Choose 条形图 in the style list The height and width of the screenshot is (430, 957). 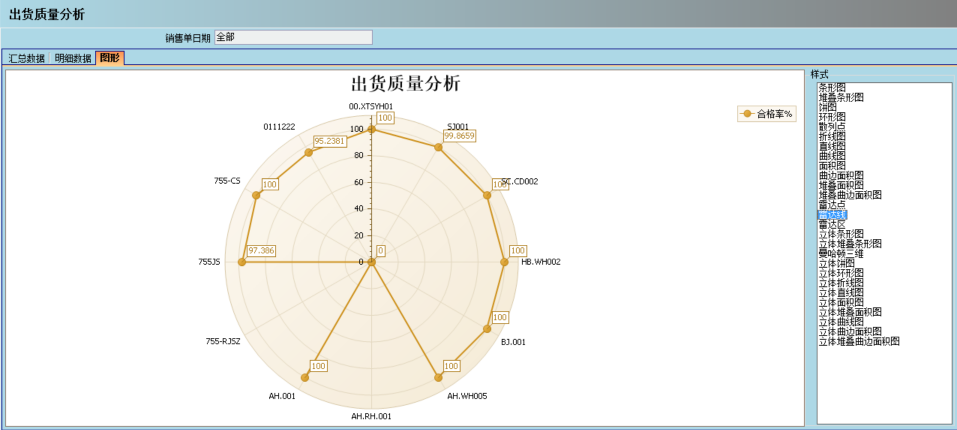[x=832, y=88]
